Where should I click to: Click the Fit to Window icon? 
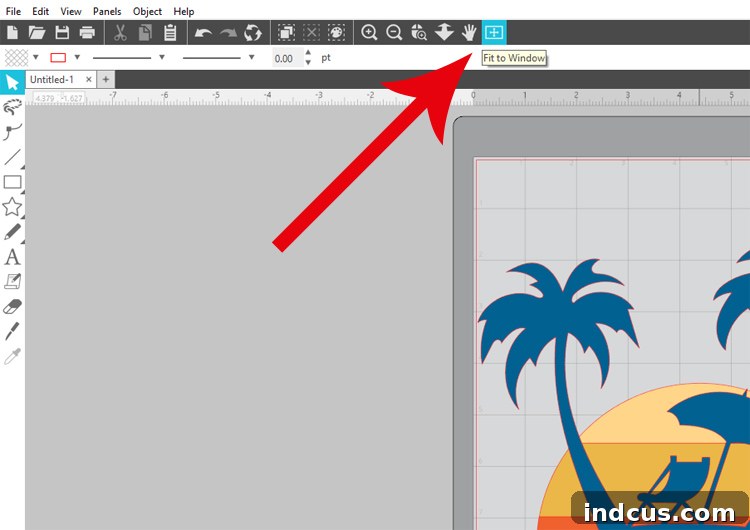pyautogui.click(x=494, y=33)
